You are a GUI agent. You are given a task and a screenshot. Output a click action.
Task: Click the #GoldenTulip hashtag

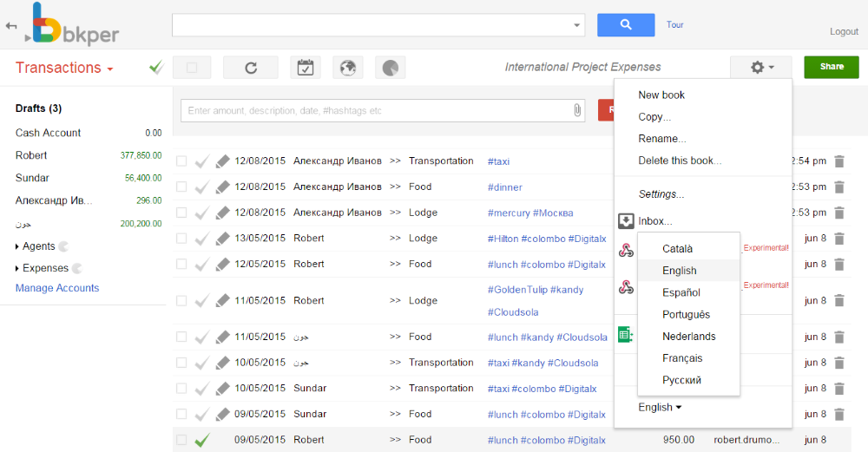click(x=517, y=290)
